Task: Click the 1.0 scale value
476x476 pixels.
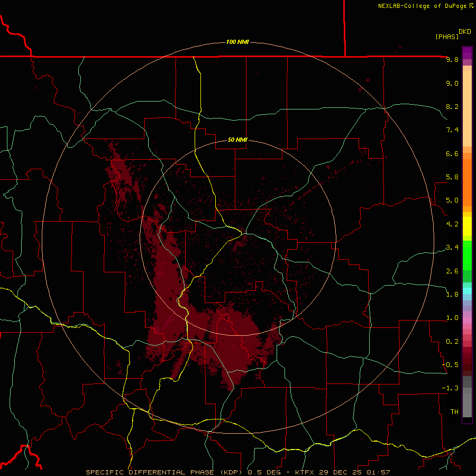Action: 452,318
